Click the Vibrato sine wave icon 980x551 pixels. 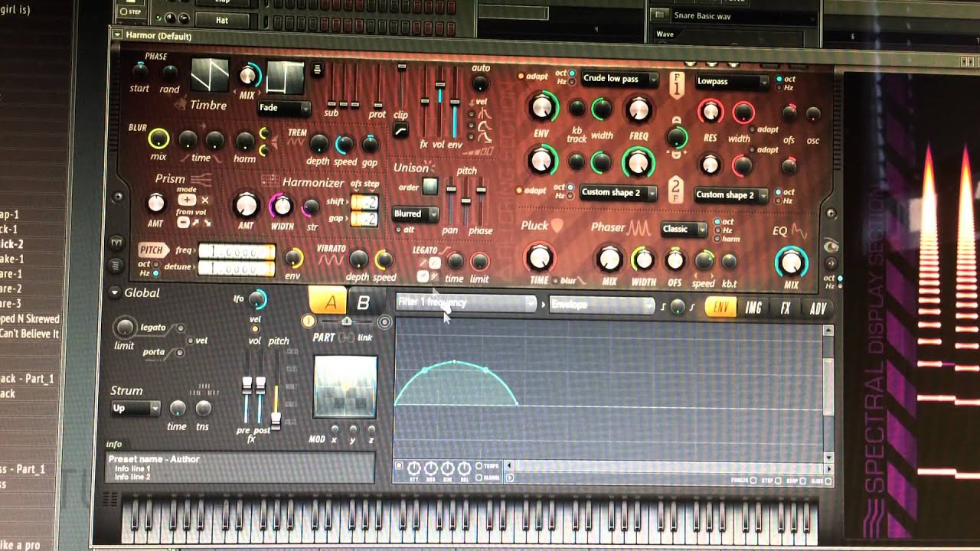point(330,260)
